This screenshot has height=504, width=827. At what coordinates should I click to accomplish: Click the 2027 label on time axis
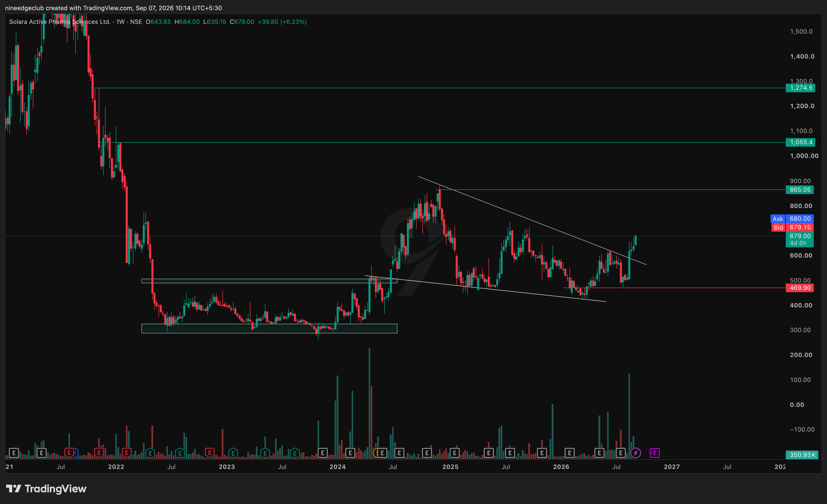[672, 467]
